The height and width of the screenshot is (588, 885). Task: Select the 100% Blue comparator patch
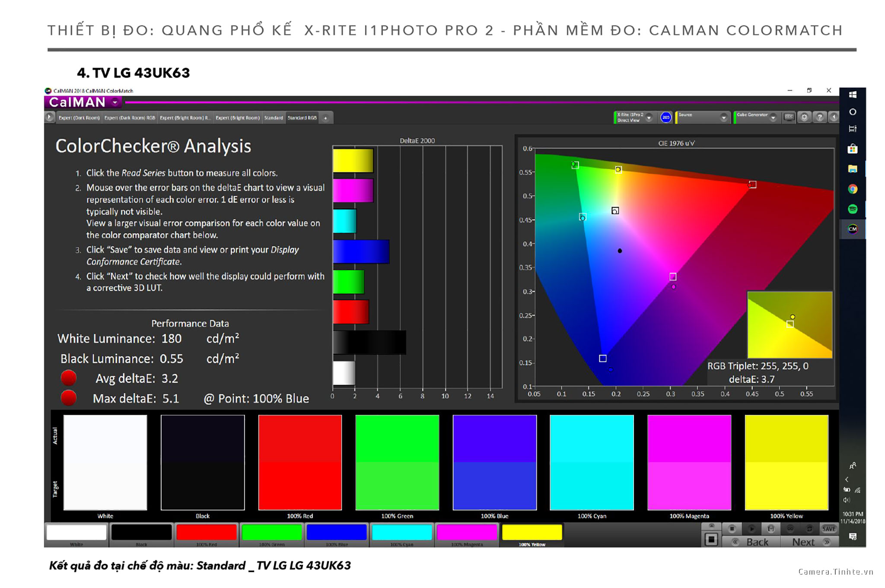coord(495,462)
